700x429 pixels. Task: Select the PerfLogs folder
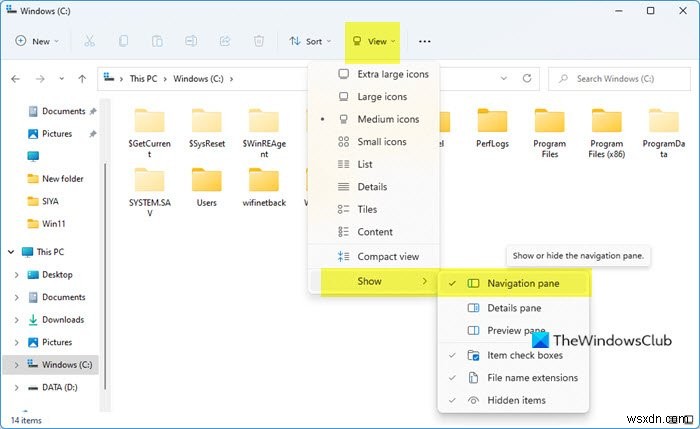tap(492, 129)
